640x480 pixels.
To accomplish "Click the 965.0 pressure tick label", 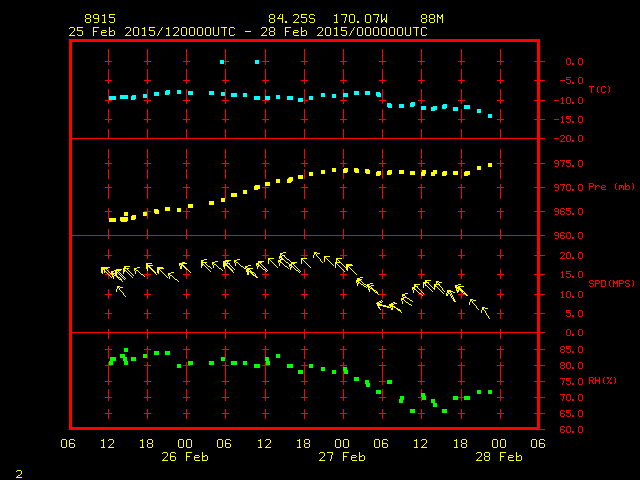I will [x=569, y=212].
